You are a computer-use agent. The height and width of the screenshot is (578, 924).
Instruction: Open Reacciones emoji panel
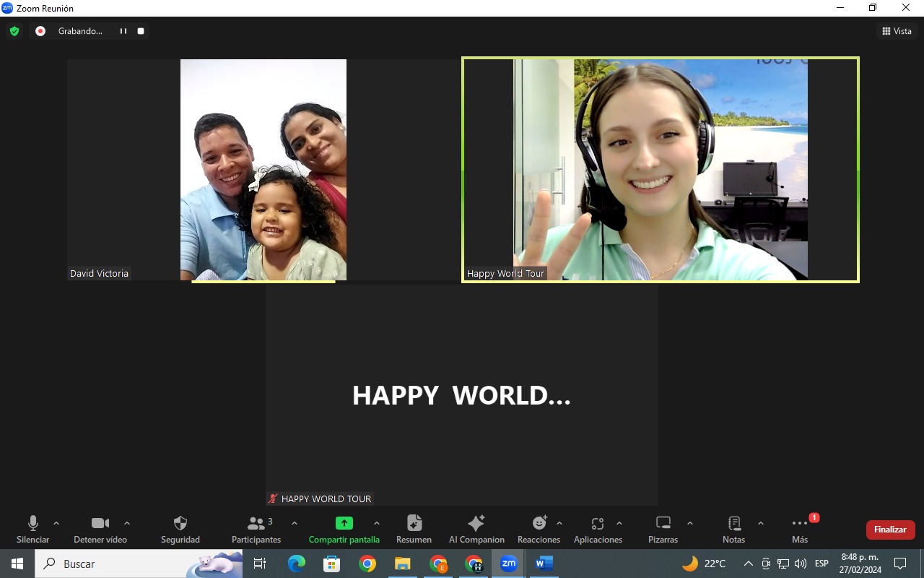pyautogui.click(x=539, y=530)
